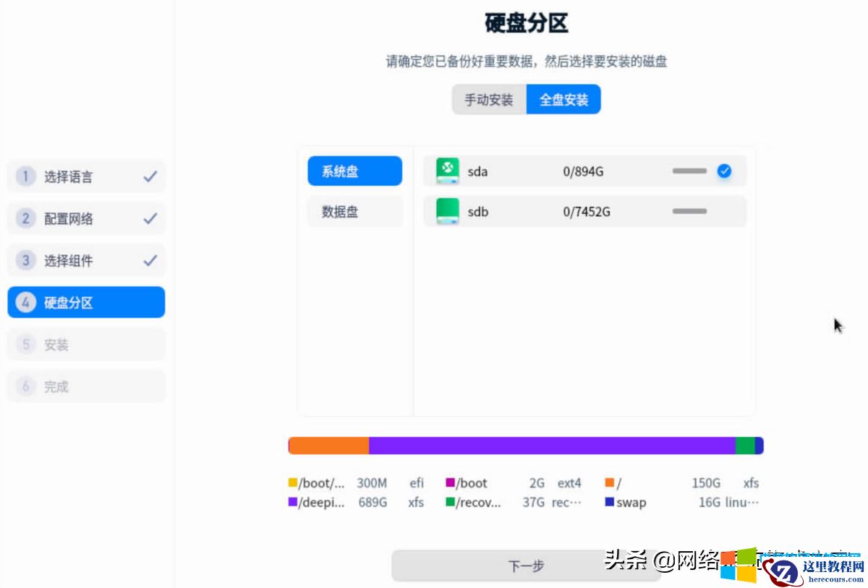Click the step 3 选择组件 checkmark icon

tap(153, 260)
